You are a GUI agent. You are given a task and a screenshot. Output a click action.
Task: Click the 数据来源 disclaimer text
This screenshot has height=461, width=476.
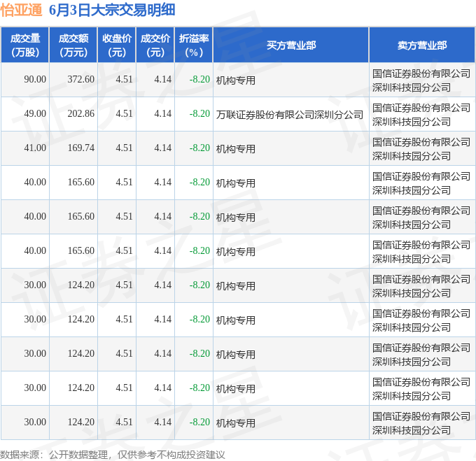pyautogui.click(x=113, y=455)
